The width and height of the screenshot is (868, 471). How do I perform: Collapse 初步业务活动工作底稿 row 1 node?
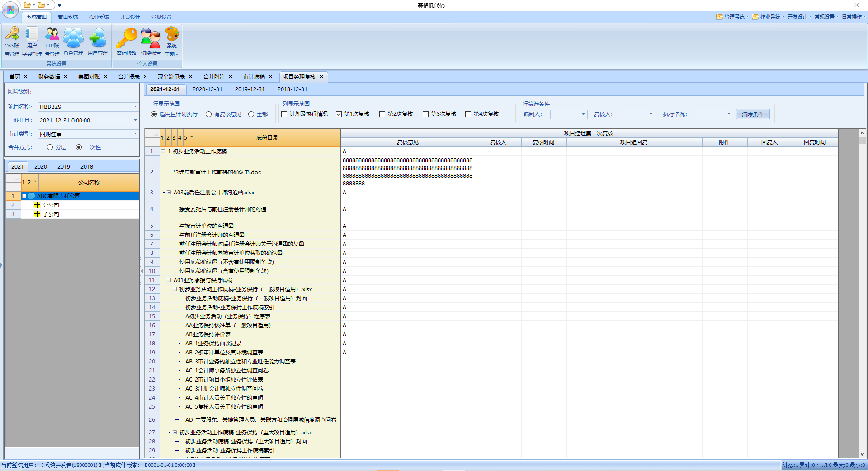click(163, 151)
